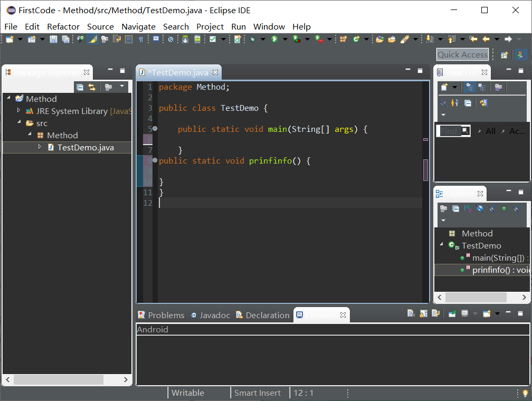Toggle Hide Fields in Outline toolbar
The width and height of the screenshot is (532, 401).
coord(480,208)
